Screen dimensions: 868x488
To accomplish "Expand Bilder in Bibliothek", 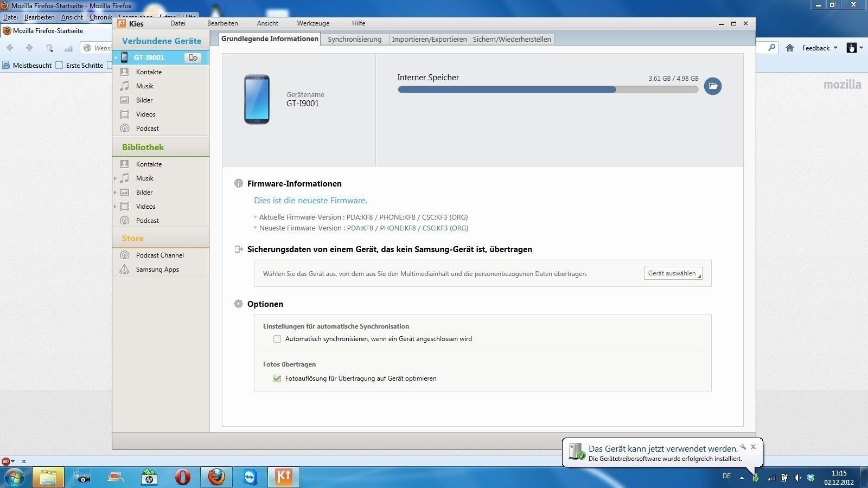I will pyautogui.click(x=115, y=192).
